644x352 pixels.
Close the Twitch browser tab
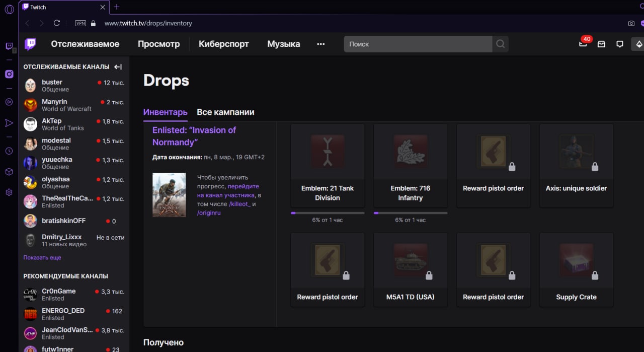103,7
